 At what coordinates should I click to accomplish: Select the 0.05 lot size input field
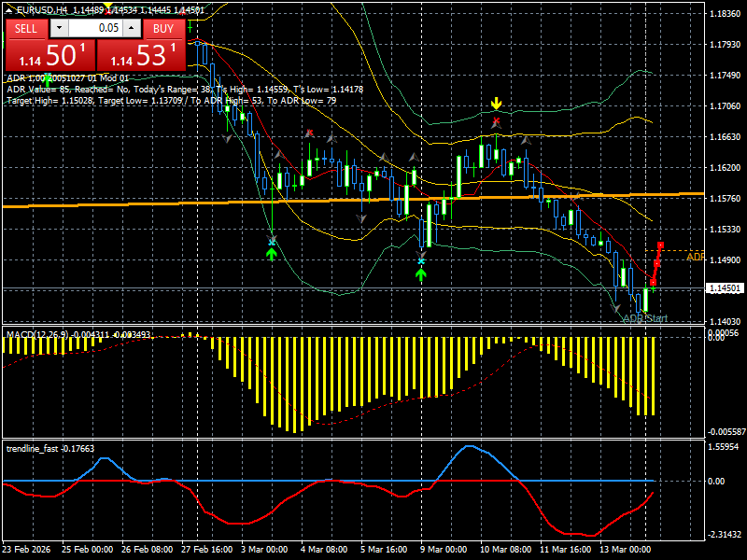[96, 29]
